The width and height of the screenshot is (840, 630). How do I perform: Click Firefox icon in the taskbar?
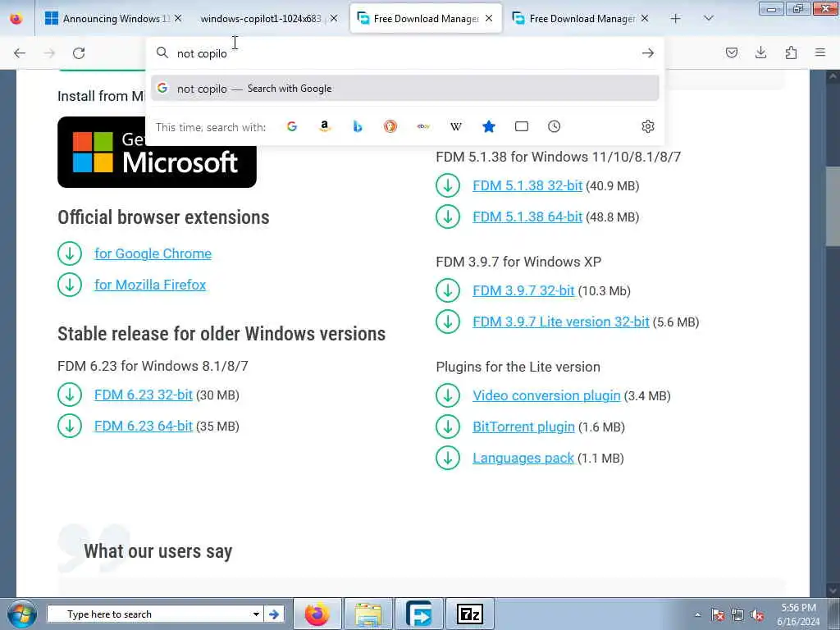317,614
